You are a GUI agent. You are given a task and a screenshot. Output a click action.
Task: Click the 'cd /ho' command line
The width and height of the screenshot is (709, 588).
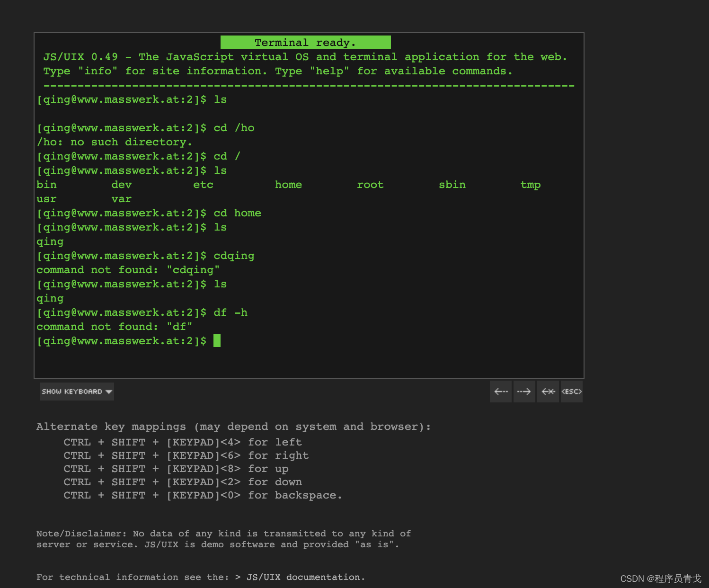[146, 128]
